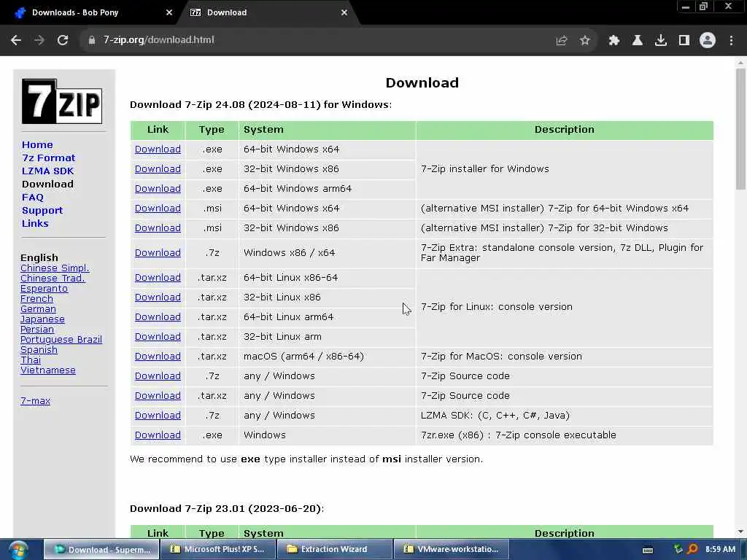Download 7zr.exe console executable
This screenshot has width=747, height=560.
coord(158,435)
